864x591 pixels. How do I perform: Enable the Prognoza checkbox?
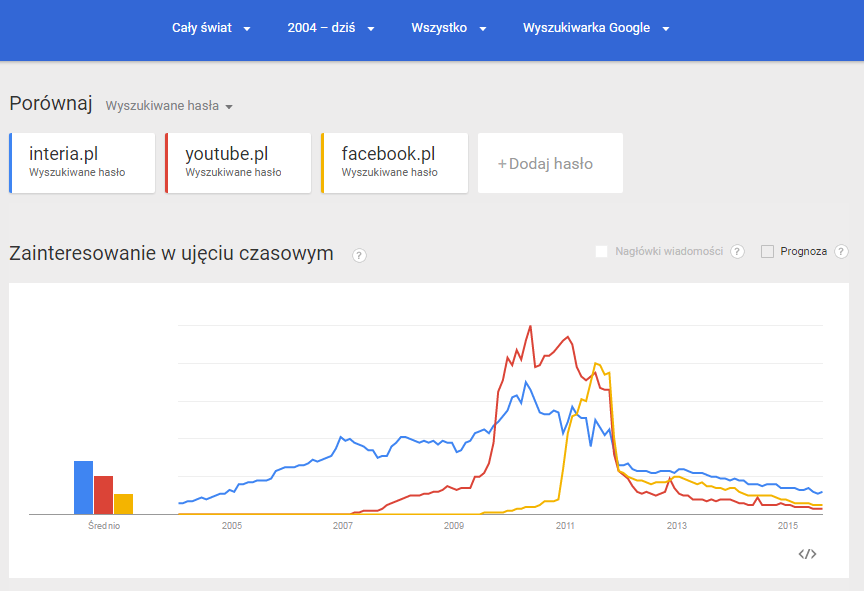(x=768, y=252)
